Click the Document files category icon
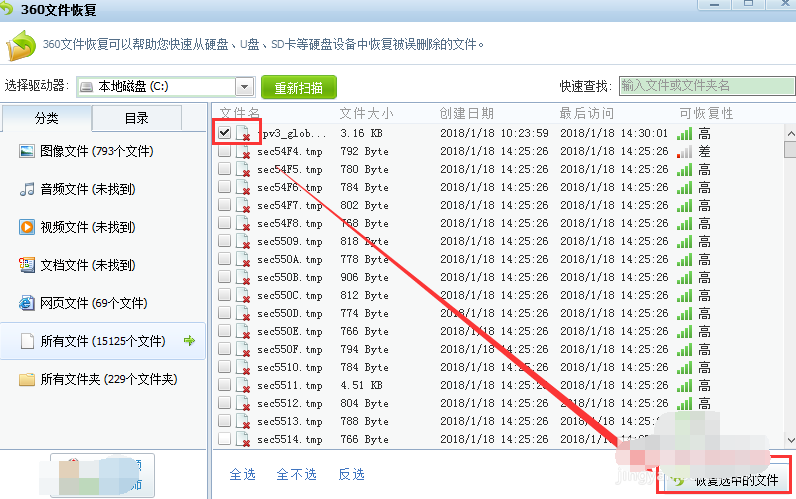Screen dimensions: 796x499 click(x=26, y=265)
